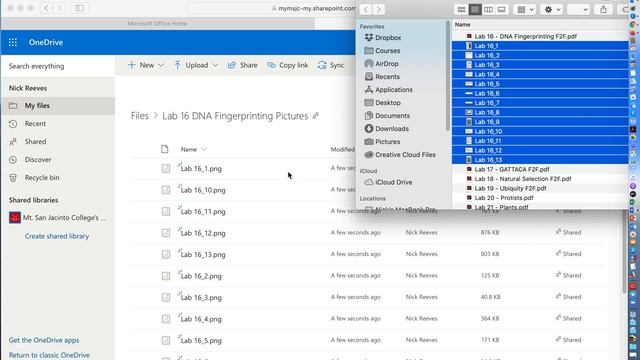Click the OneDrive header title
The image size is (640, 360).
point(46,42)
